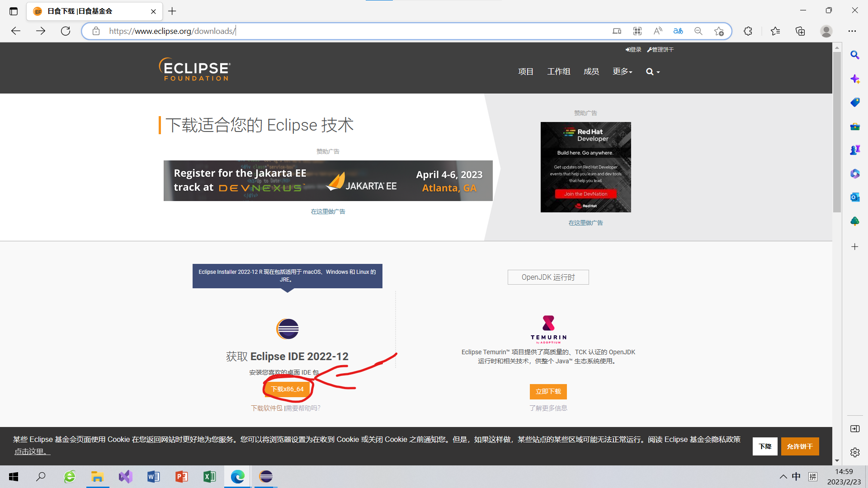This screenshot has width=868, height=488.
Task: Open the 工作组 navigation menu
Action: (x=559, y=71)
